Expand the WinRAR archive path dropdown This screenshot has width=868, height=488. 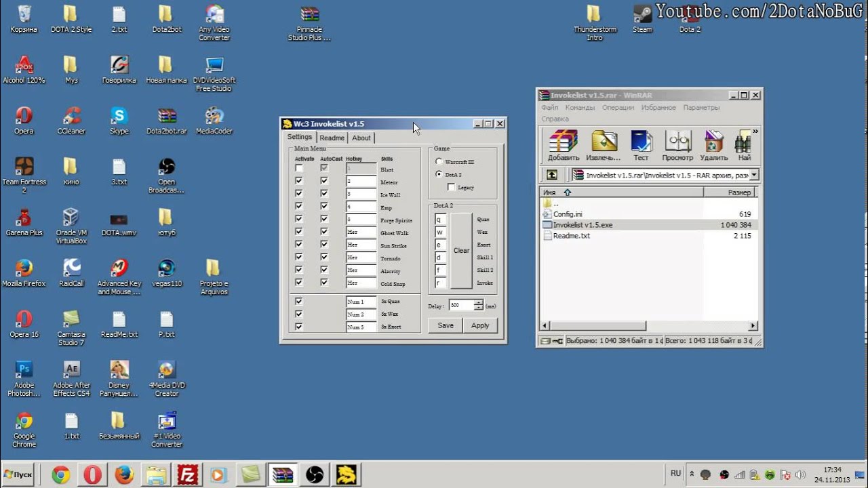point(754,175)
